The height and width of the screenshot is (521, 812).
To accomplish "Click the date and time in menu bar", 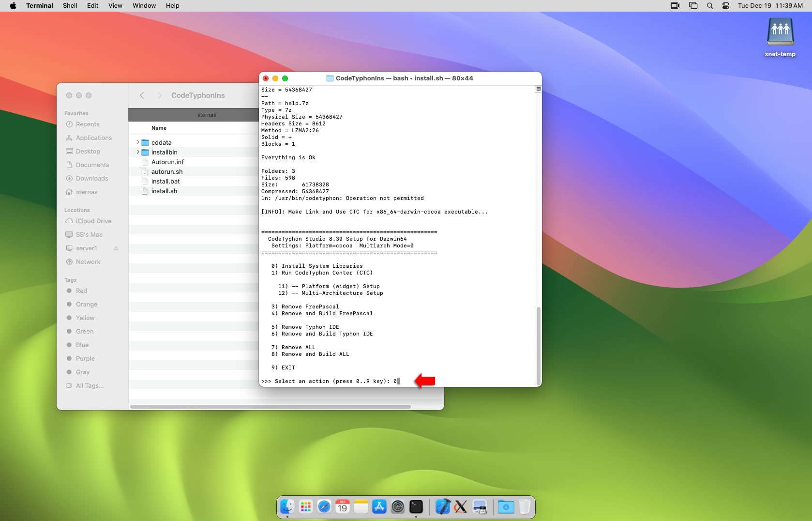I will [x=770, y=6].
